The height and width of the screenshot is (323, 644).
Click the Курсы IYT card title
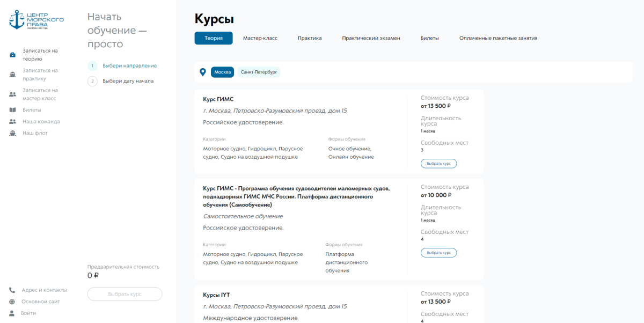[216, 295]
